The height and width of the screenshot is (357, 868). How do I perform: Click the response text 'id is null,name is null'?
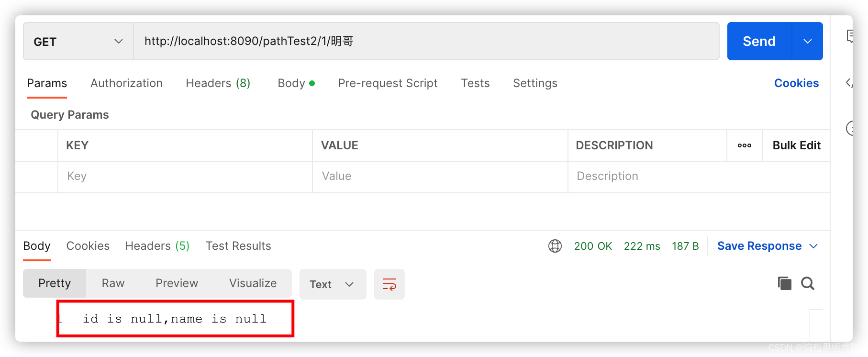175,319
